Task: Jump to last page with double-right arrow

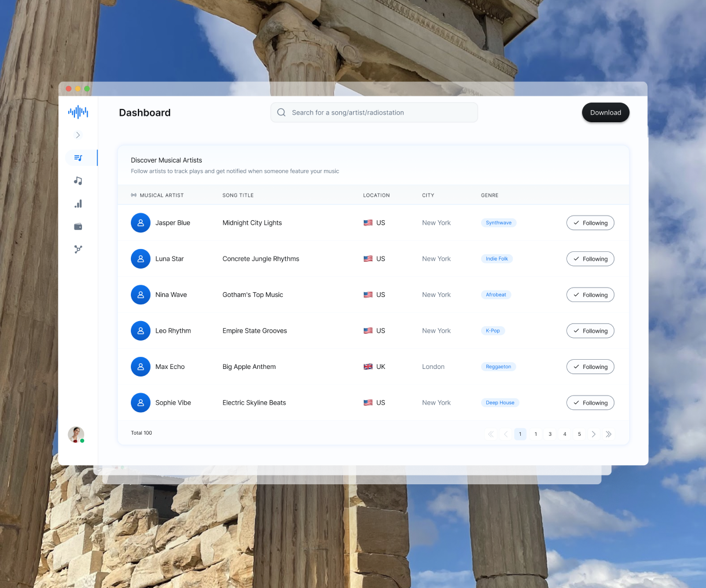Action: [609, 434]
